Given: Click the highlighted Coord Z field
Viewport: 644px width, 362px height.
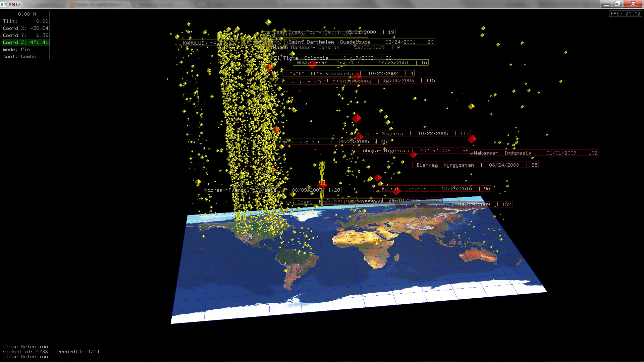Looking at the screenshot, I should point(25,42).
